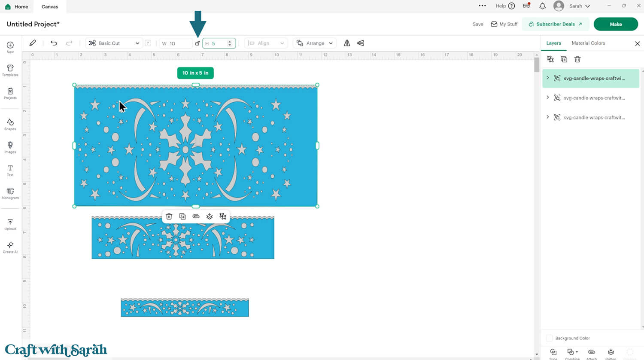Click flatten icon in floating canvas toolbar
This screenshot has height=360, width=644.
[x=210, y=217]
